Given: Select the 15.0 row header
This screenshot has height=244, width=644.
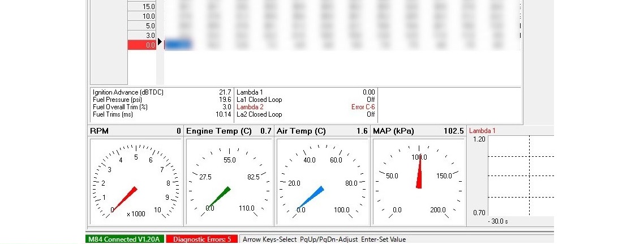Looking at the screenshot, I should [142, 7].
